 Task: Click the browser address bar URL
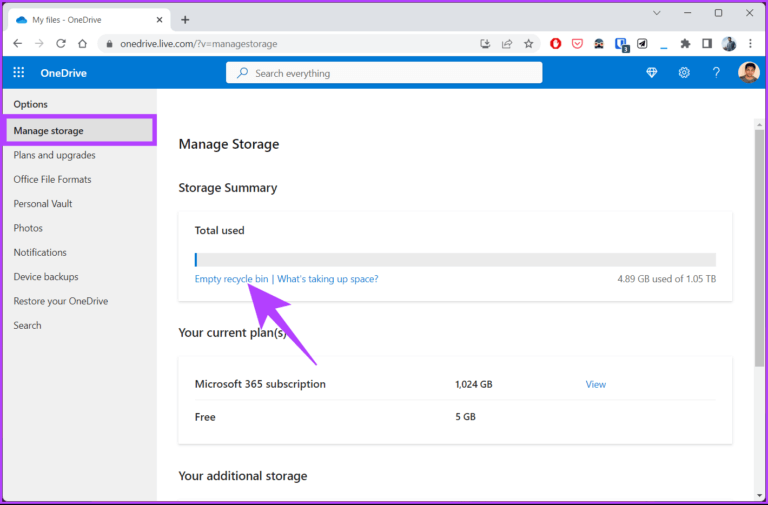coord(199,44)
